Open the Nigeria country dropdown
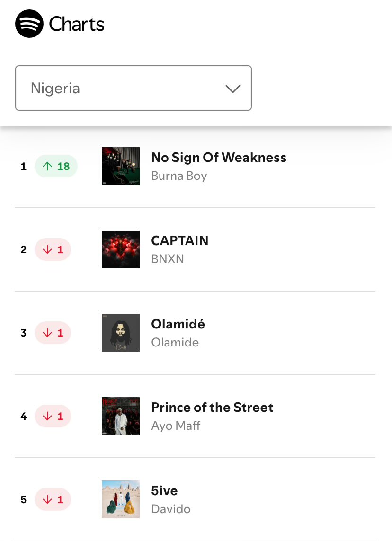The height and width of the screenshot is (541, 392). pos(133,88)
